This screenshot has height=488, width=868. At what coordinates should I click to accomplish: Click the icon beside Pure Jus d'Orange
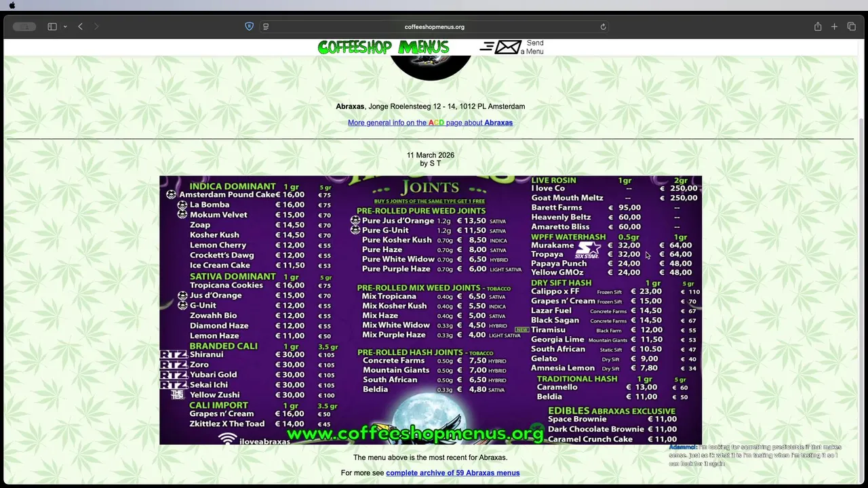pos(355,221)
